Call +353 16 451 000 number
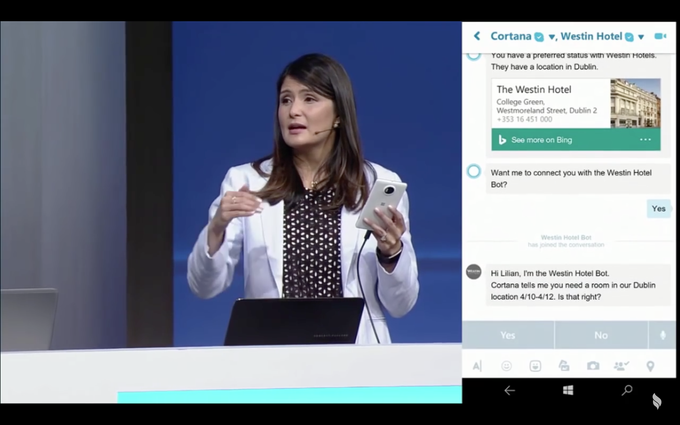 (524, 119)
